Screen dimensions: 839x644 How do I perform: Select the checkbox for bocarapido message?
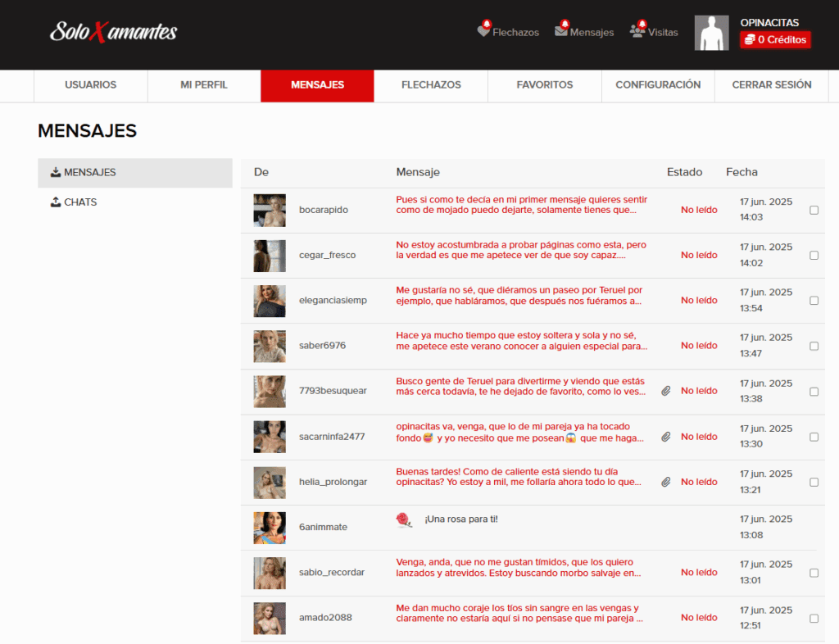(x=814, y=210)
